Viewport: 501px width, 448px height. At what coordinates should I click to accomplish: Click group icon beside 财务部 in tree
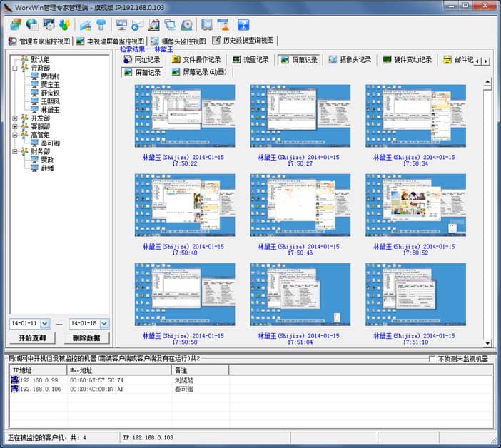tap(24, 151)
